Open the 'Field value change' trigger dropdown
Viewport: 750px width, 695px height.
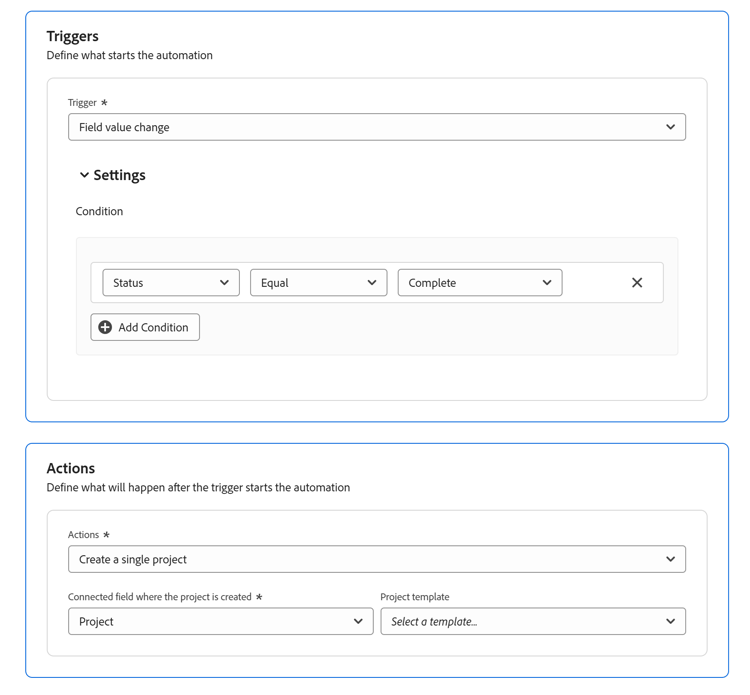[360, 127]
